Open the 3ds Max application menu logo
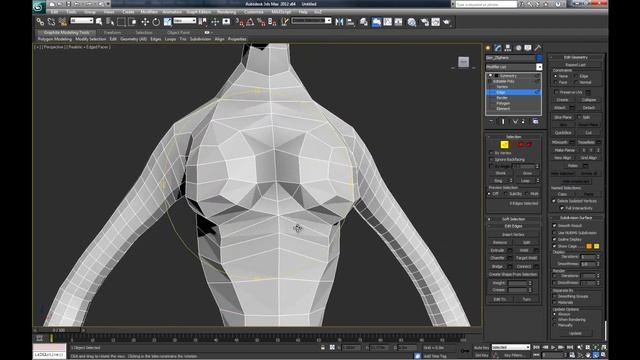The height and width of the screenshot is (360, 640). click(39, 7)
